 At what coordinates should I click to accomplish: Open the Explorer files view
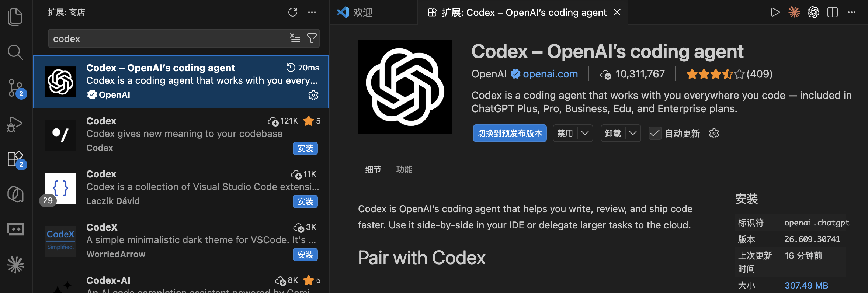pyautogui.click(x=15, y=17)
